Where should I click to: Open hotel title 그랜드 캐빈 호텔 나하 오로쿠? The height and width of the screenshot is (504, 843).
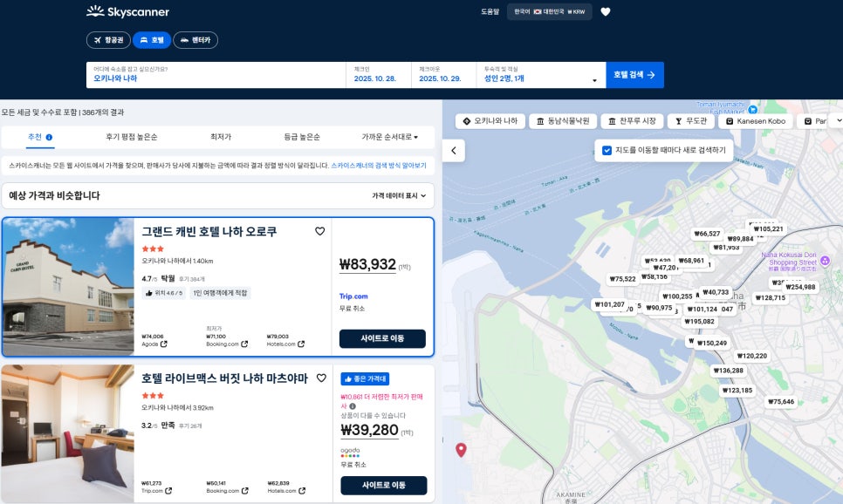[209, 232]
